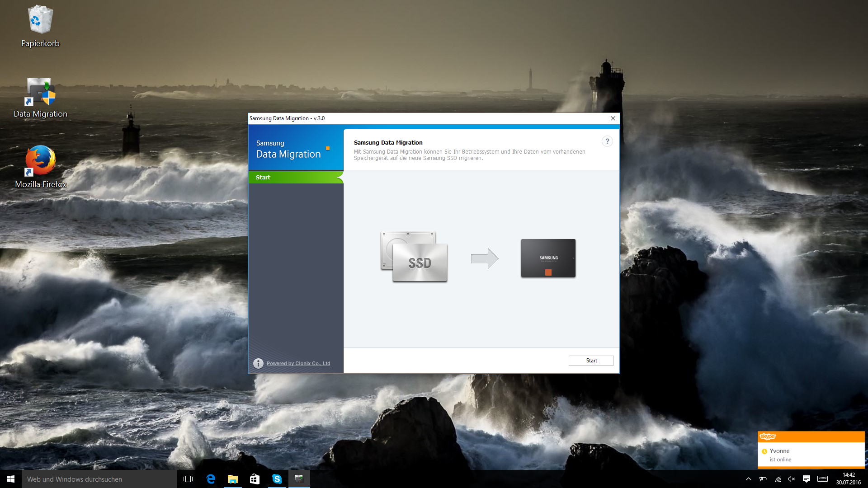Click the Skype logo on notification popup
Screen dimensions: 868x488
tap(768, 436)
